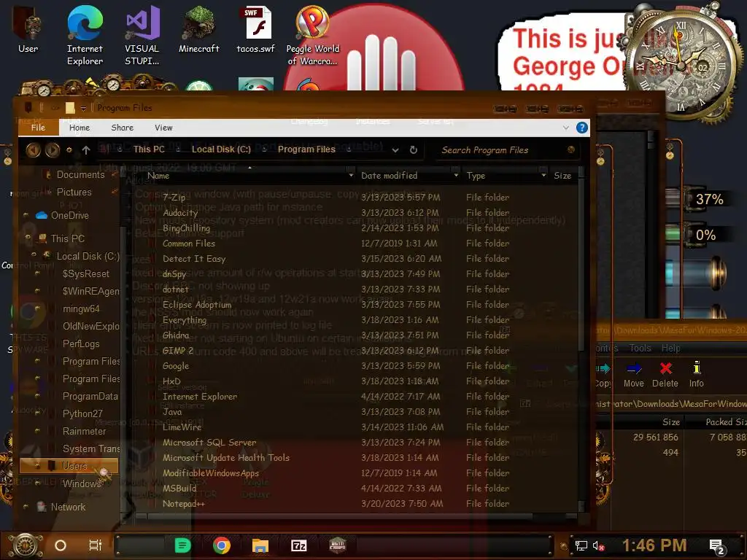
Task: Select Users in the navigation pane
Action: (69, 466)
